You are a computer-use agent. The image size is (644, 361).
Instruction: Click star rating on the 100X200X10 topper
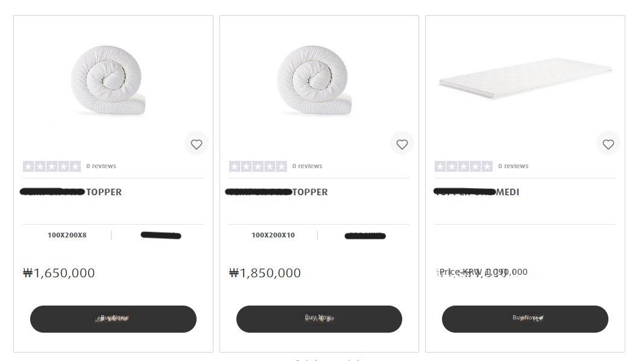[x=258, y=166]
